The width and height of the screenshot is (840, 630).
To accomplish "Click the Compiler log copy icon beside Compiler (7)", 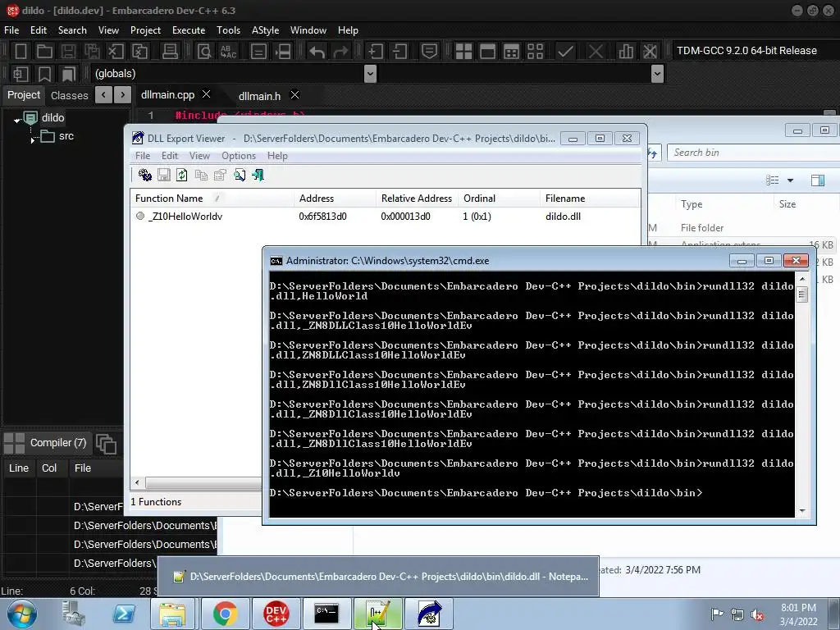I will coord(106,444).
